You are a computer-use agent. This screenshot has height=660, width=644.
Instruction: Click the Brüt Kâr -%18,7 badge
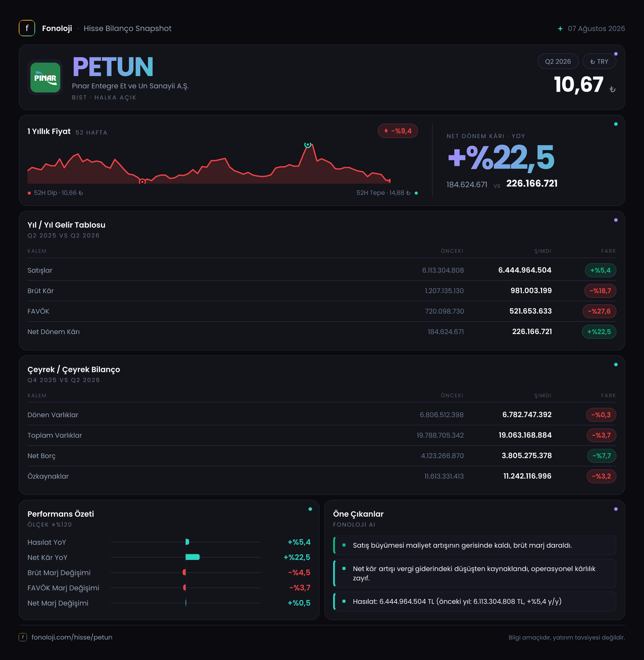click(600, 291)
